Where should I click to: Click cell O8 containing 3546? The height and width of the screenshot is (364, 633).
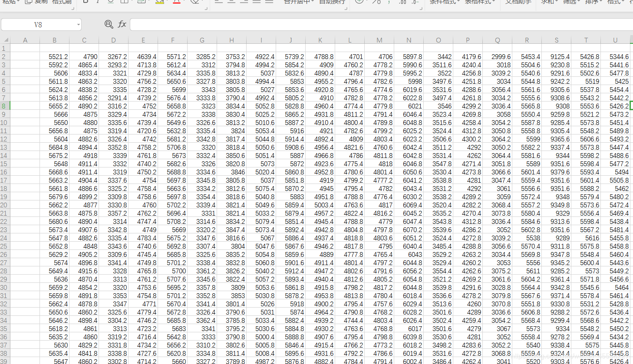438,106
